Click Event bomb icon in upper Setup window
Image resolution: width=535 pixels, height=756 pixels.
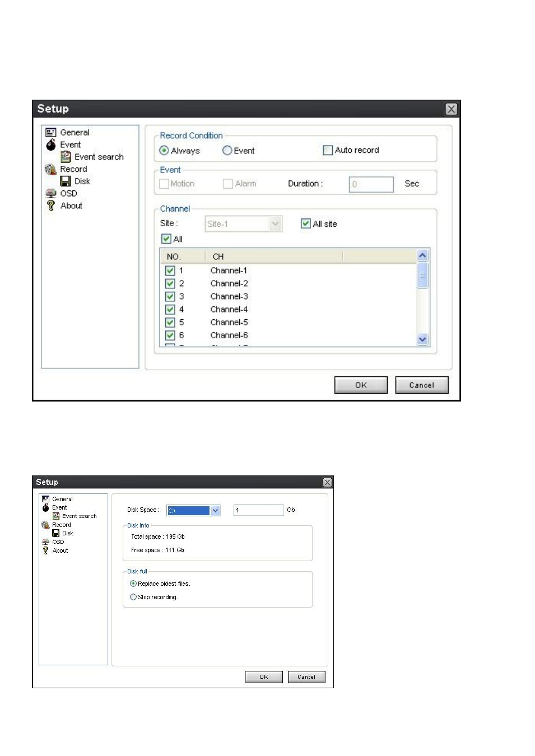(51, 144)
